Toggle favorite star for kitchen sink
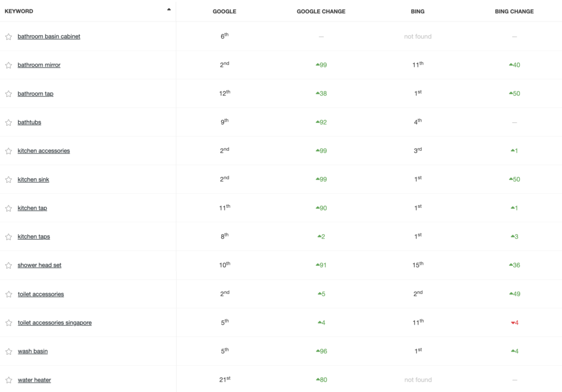562x392 pixels. pyautogui.click(x=9, y=180)
